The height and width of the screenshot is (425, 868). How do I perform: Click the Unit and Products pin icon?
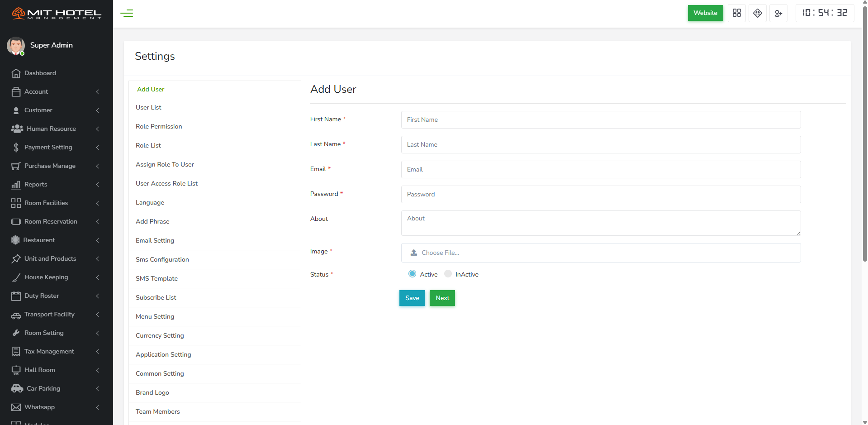coord(16,259)
